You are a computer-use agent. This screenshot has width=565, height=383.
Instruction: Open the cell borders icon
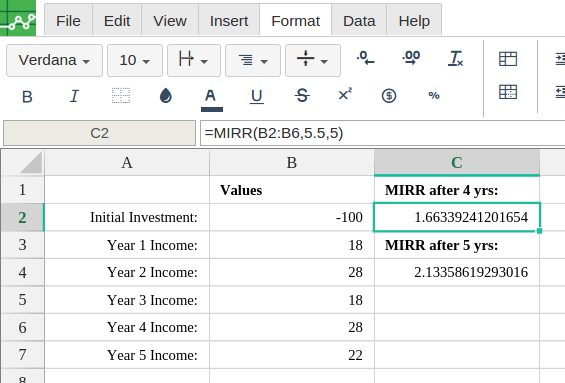(x=121, y=96)
